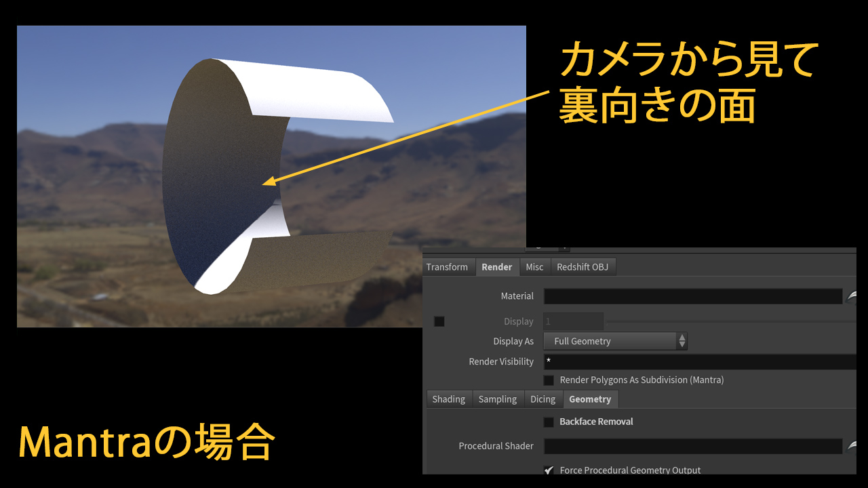Go to the Dicing sub-tab
This screenshot has width=868, height=488.
542,399
